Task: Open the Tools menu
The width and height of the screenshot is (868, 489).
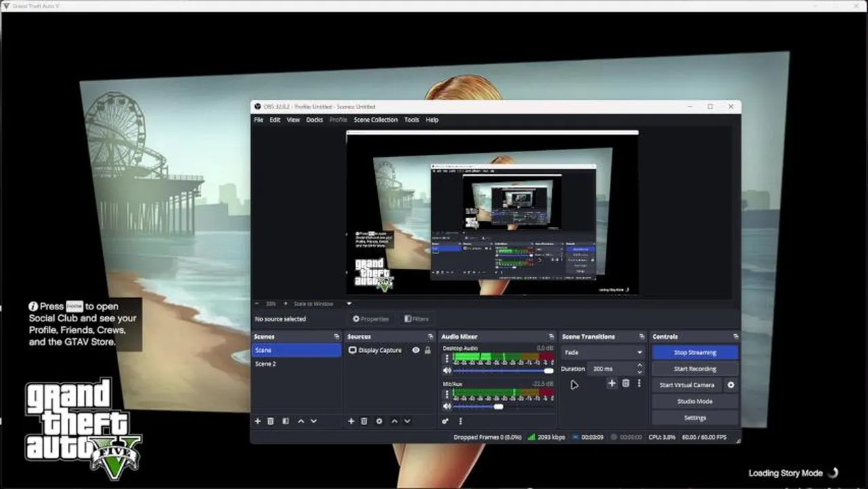Action: point(412,120)
